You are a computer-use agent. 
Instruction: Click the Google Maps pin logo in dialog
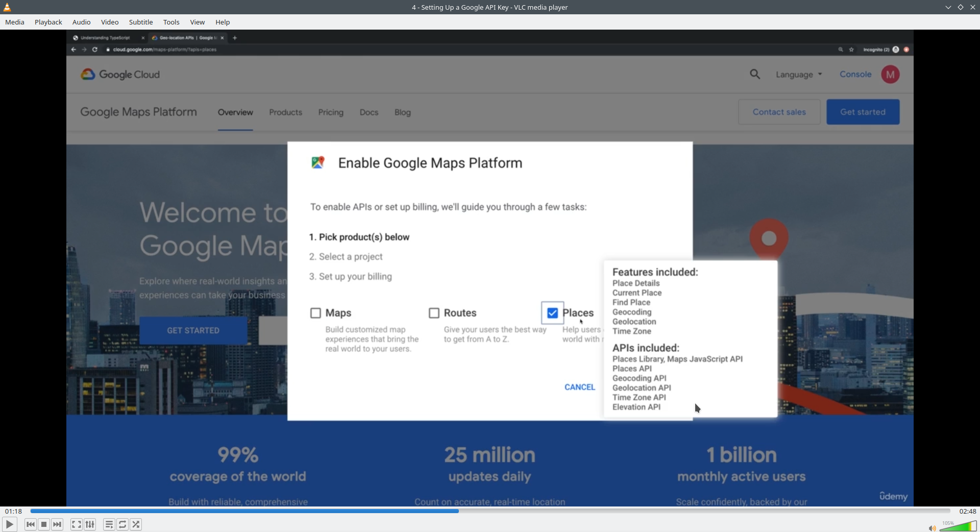(318, 162)
